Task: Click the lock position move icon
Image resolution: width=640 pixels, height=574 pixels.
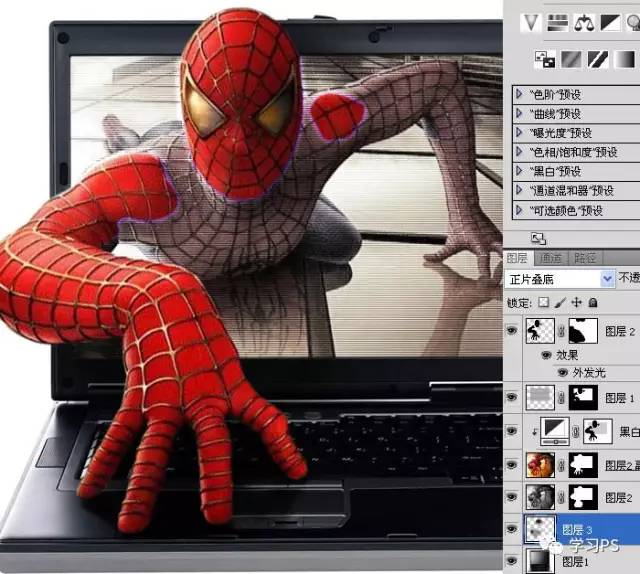Action: (x=577, y=302)
